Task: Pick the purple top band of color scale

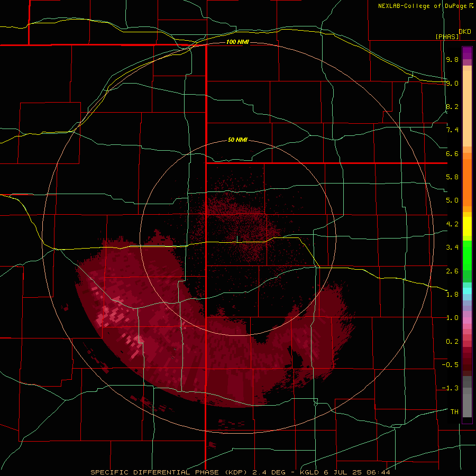Action: (x=467, y=53)
